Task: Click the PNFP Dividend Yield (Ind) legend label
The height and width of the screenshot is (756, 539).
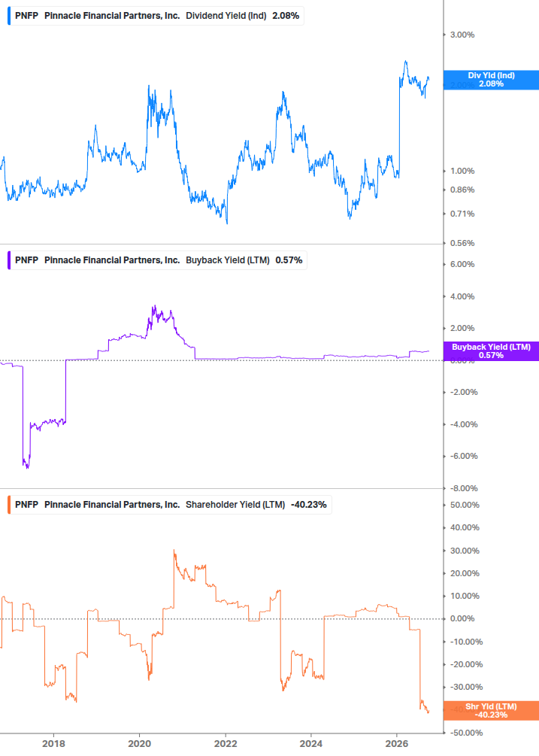Action: coord(157,16)
